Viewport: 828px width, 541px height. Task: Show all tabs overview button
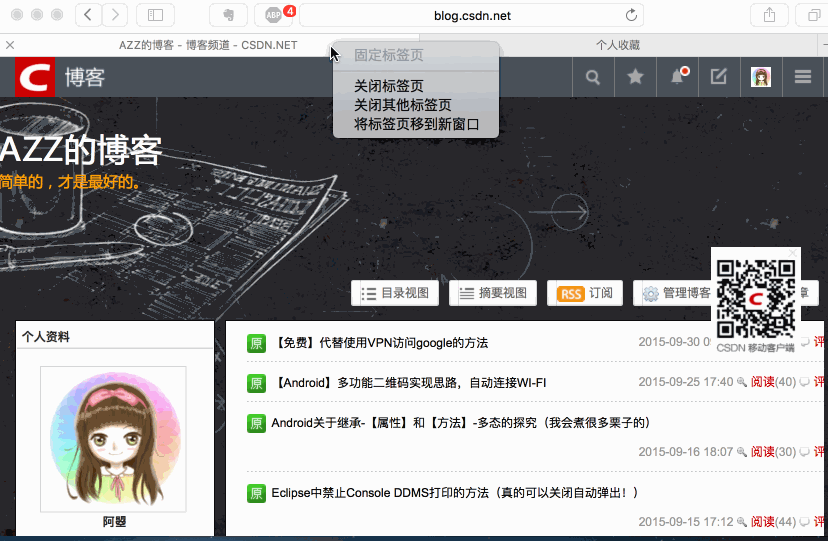point(813,15)
